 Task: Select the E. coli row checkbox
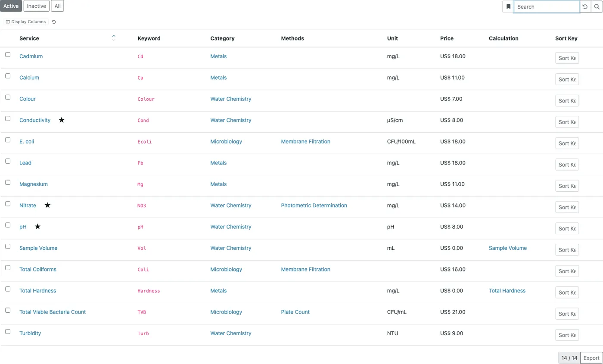8,140
